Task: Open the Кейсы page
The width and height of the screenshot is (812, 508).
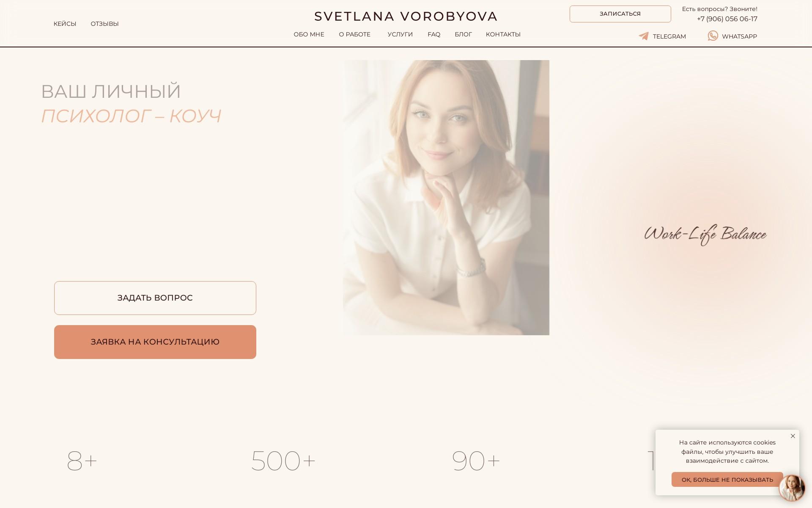Action: pos(65,24)
